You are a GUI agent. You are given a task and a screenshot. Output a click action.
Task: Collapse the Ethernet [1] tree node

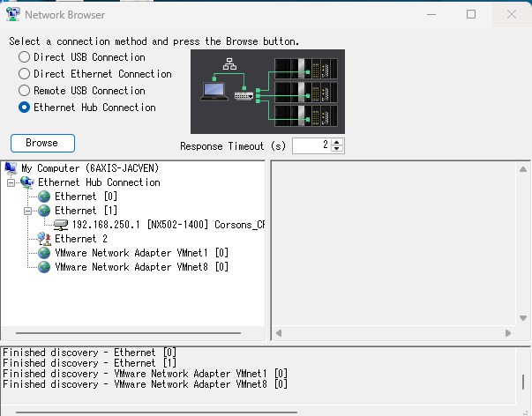28,211
